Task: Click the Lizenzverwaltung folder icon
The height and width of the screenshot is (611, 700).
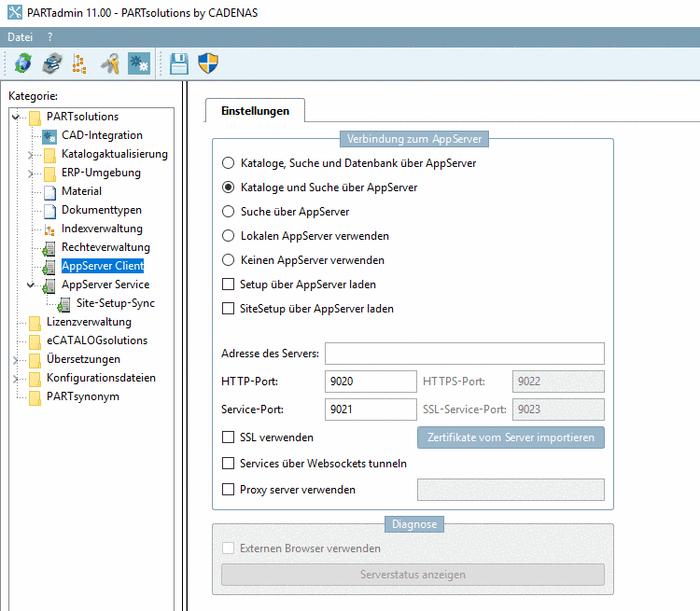Action: point(35,323)
